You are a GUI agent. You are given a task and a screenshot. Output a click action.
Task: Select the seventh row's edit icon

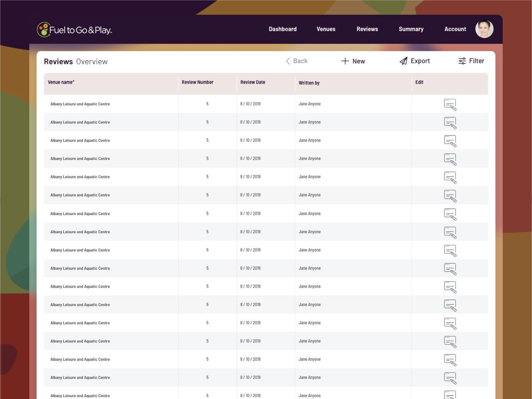click(450, 214)
